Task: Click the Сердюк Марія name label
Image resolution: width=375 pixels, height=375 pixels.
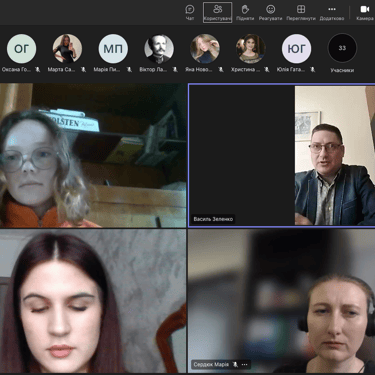Action: click(x=211, y=364)
